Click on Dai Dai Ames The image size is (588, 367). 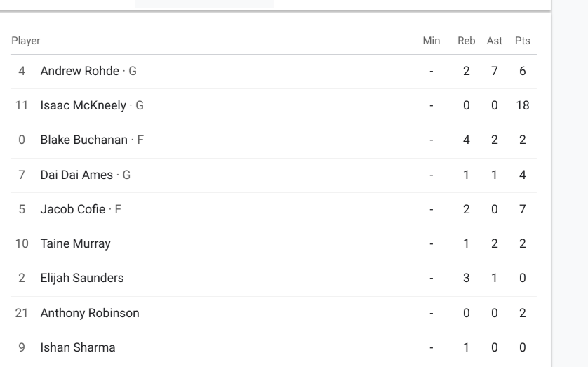(76, 175)
